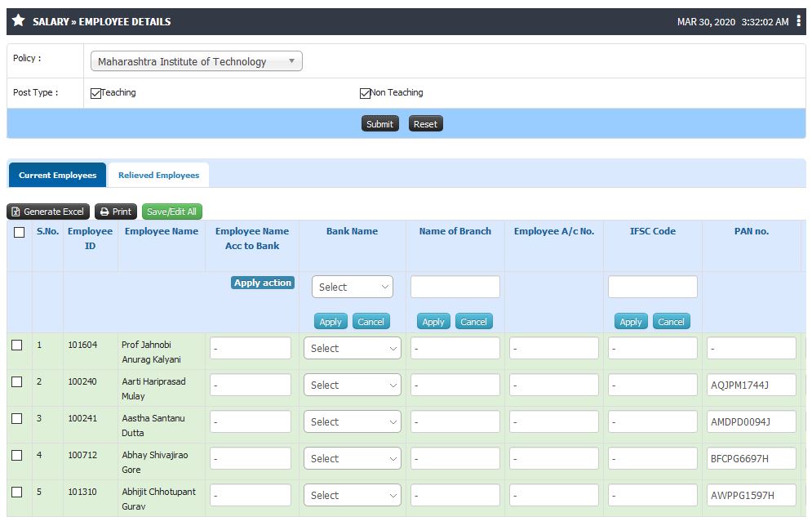Check the select-all checkbox in table header

tap(19, 232)
